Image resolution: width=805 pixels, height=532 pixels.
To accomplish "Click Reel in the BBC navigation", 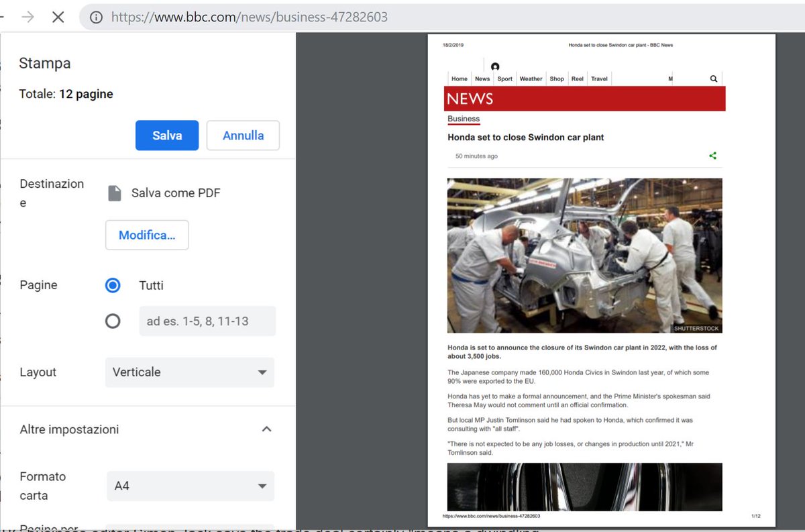I will [x=578, y=78].
